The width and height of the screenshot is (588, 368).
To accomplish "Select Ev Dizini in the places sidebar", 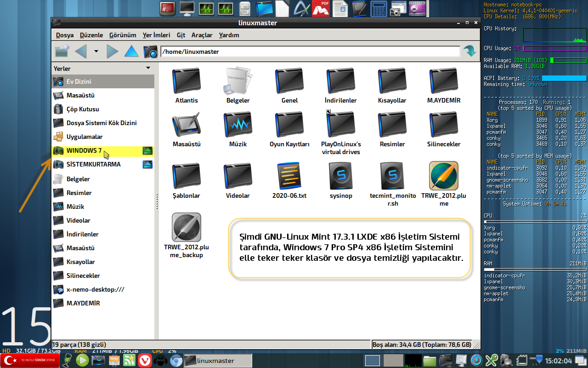I will [x=103, y=81].
